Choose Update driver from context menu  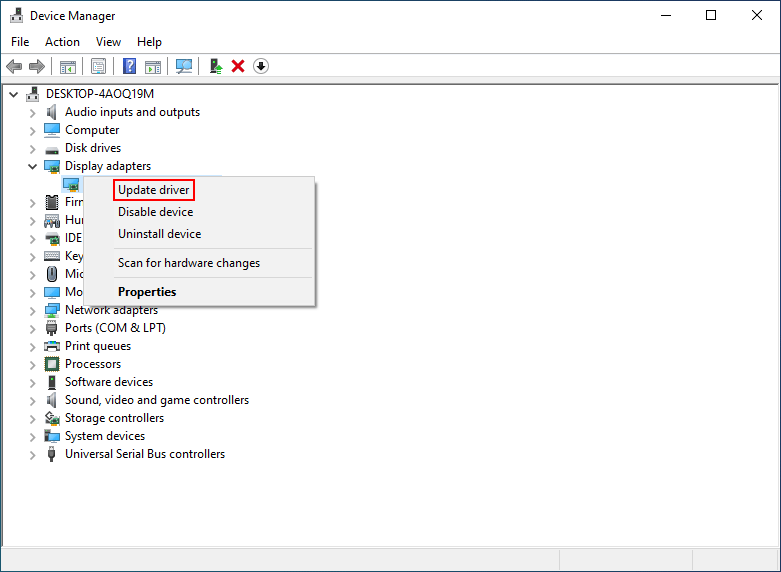click(199, 190)
